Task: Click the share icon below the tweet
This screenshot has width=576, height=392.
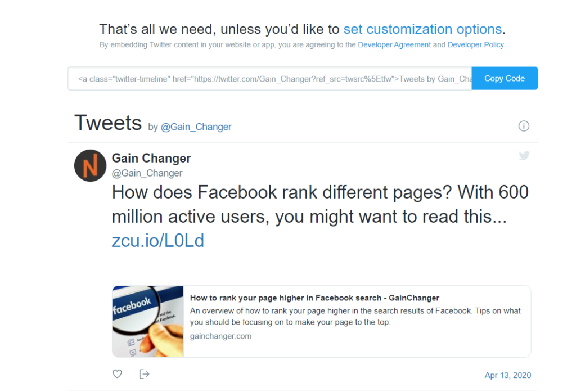Action: (x=144, y=374)
